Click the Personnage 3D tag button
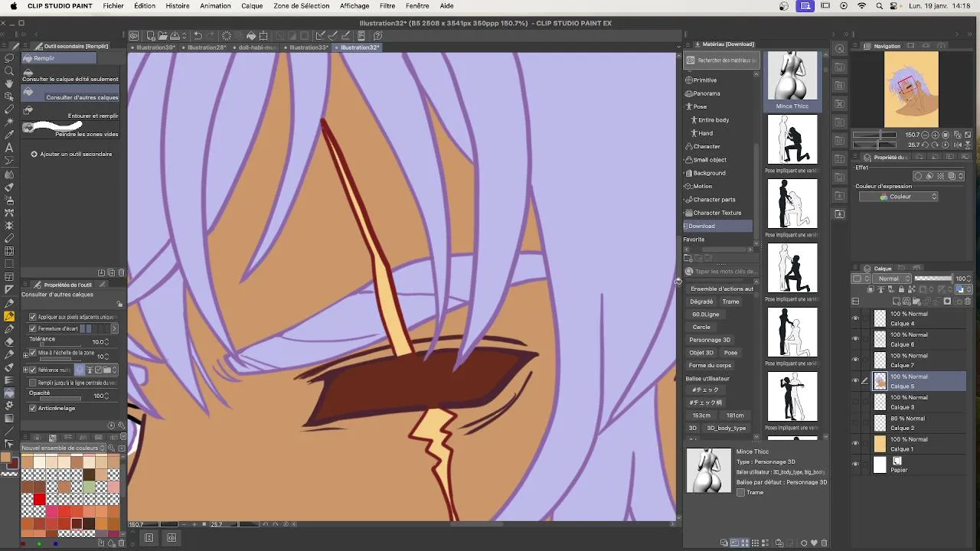The image size is (980, 551). click(710, 340)
